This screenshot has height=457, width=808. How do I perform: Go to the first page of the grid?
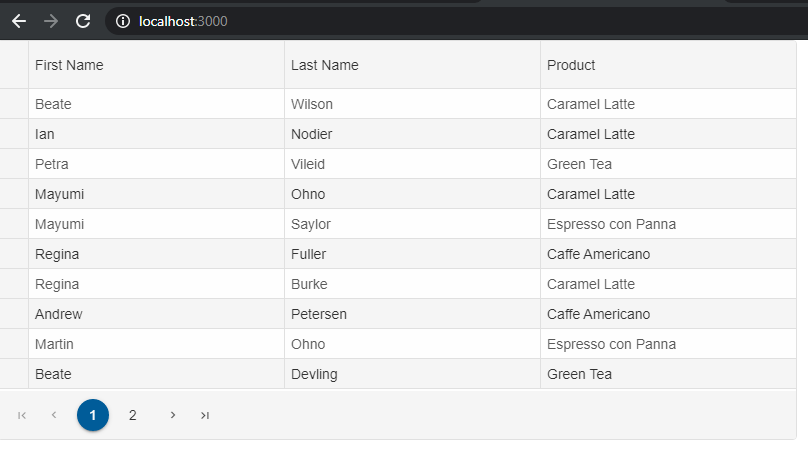(x=22, y=415)
